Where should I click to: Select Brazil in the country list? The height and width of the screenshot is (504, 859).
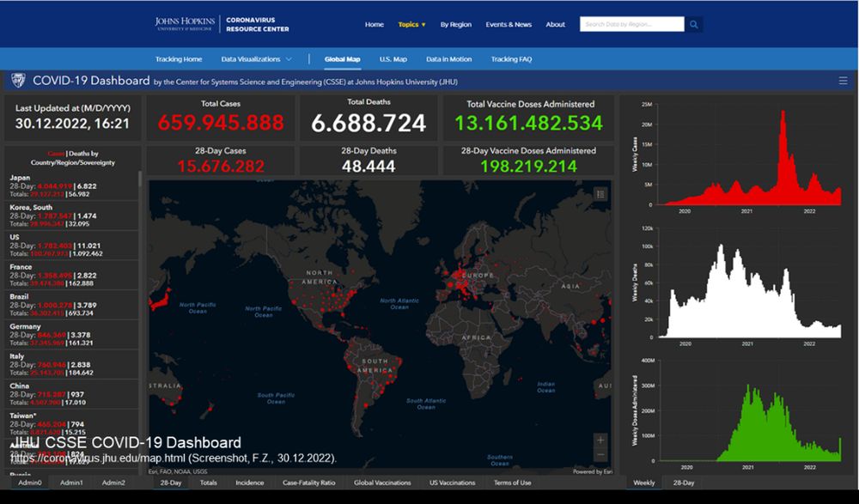[x=71, y=305]
